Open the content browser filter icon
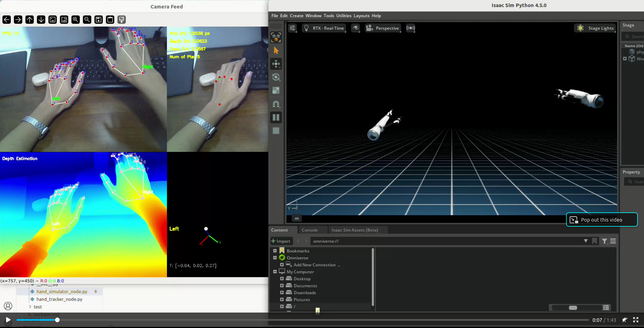This screenshot has height=328, width=644. coord(604,241)
